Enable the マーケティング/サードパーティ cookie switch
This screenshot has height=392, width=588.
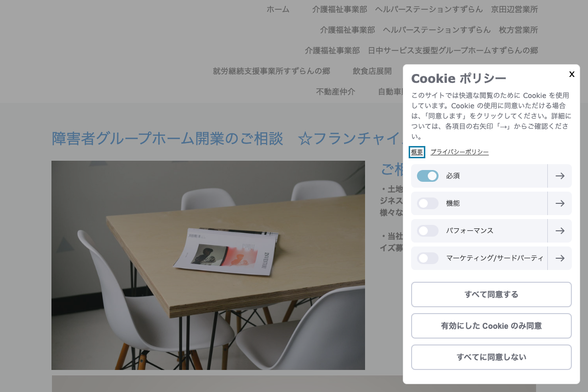coord(428,258)
